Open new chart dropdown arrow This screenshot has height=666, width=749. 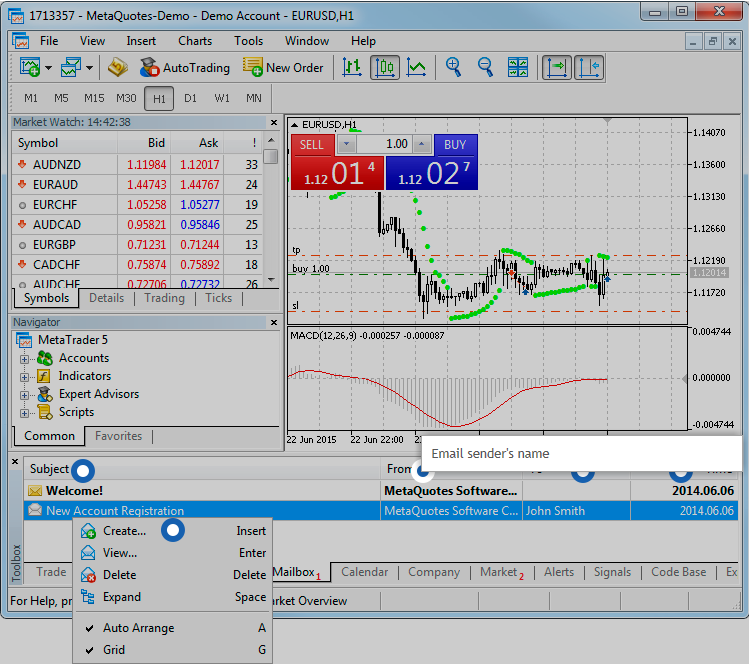[48, 68]
